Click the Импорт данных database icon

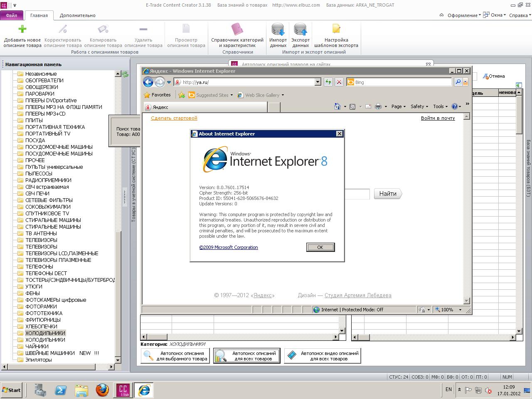click(x=278, y=29)
